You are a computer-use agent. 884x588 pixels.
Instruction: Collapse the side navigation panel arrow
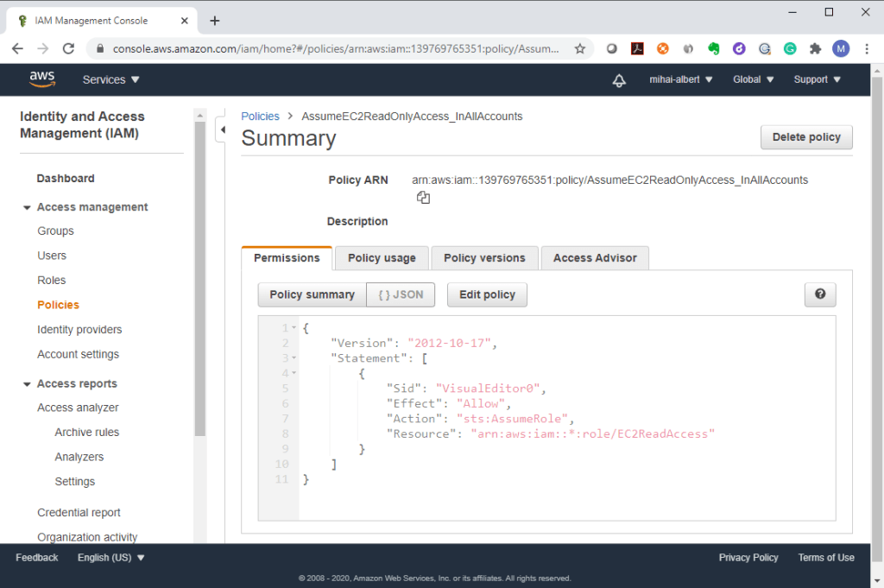222,130
